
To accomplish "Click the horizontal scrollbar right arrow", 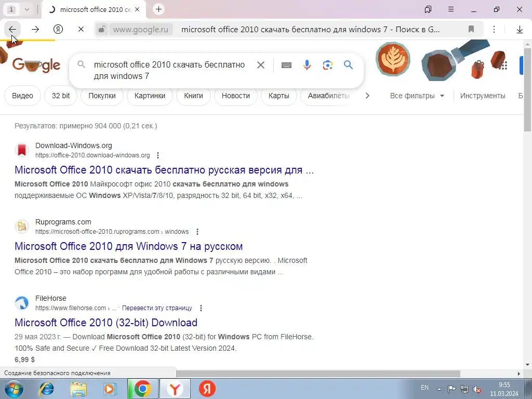I will tap(519, 374).
